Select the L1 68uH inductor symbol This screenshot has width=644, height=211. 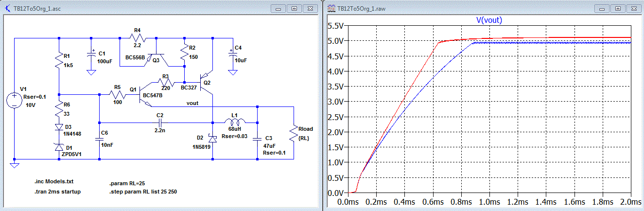(234, 122)
